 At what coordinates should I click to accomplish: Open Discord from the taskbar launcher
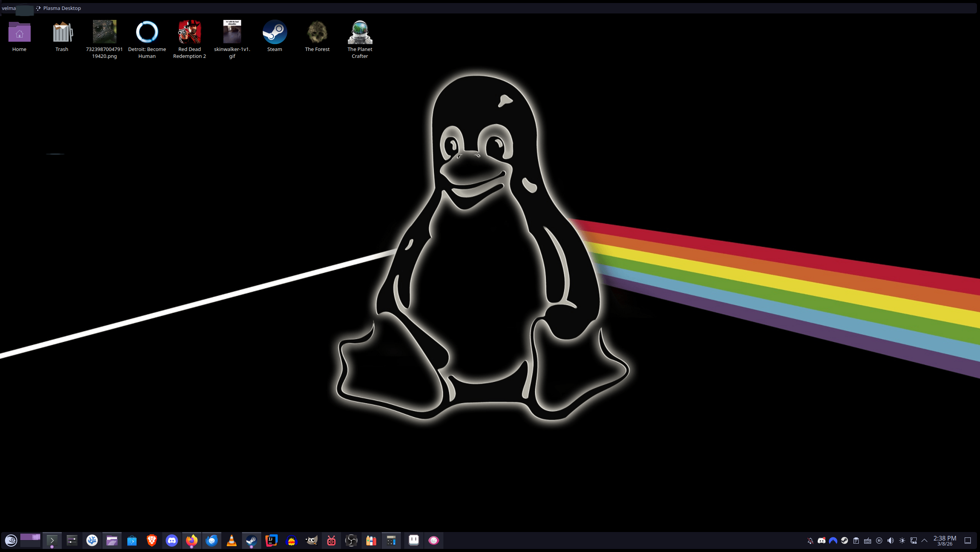coord(172,540)
